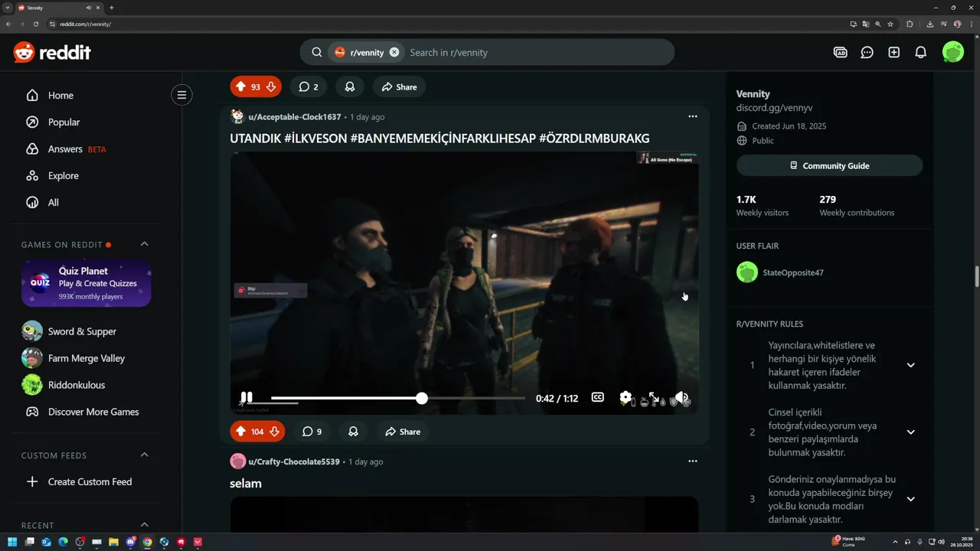Open the UTANDIK post title
Viewport: 980px width, 551px height.
coord(439,139)
